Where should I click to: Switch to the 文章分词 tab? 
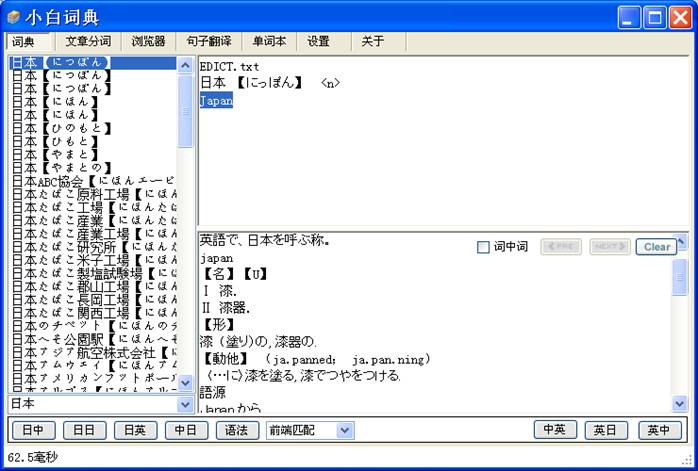click(x=88, y=42)
